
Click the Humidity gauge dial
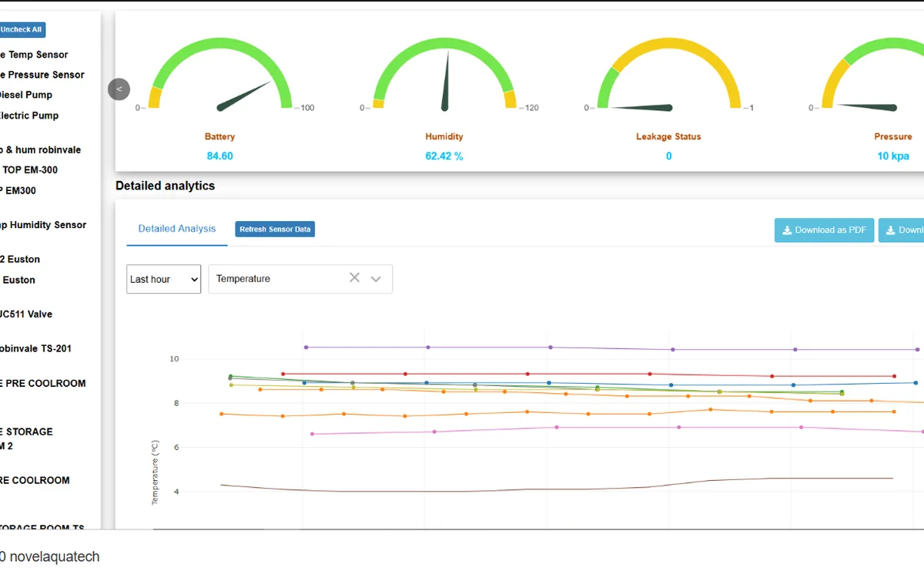coord(444,72)
